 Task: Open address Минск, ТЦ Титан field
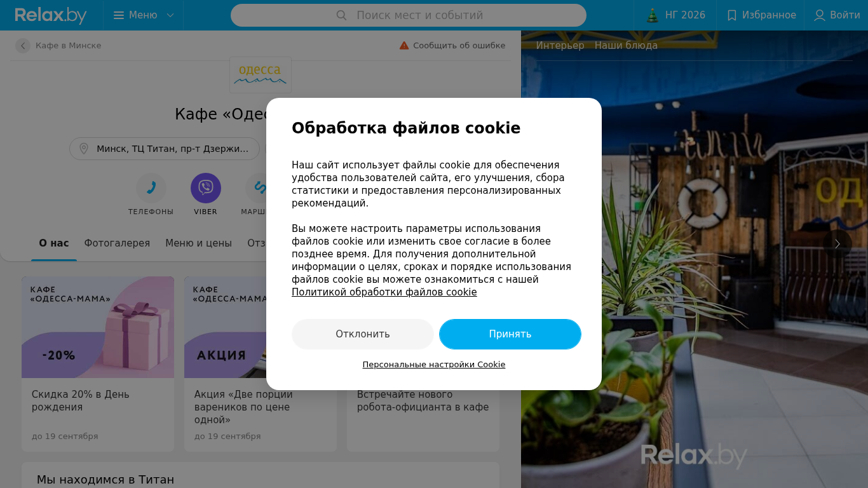(165, 149)
